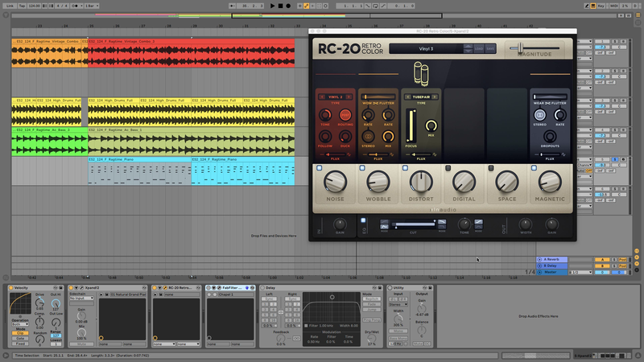Viewport: 644px width, 362px height.
Task: Toggle the MIDI map mode switch
Action: pyautogui.click(x=614, y=6)
